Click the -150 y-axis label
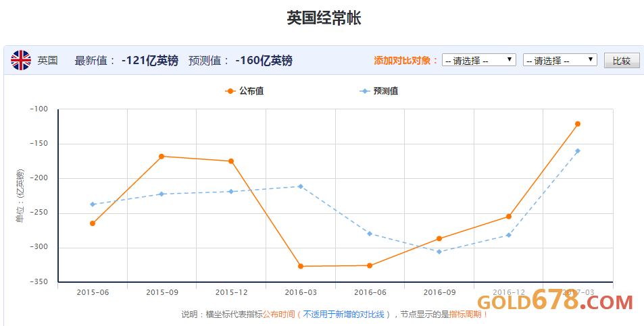644x326 pixels. pos(39,144)
